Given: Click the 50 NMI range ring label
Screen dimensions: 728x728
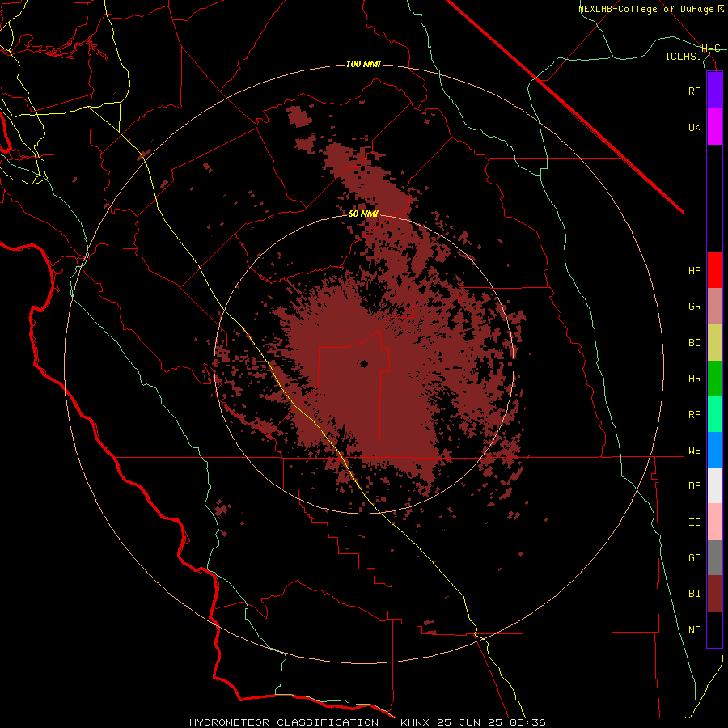Looking at the screenshot, I should point(363,214).
